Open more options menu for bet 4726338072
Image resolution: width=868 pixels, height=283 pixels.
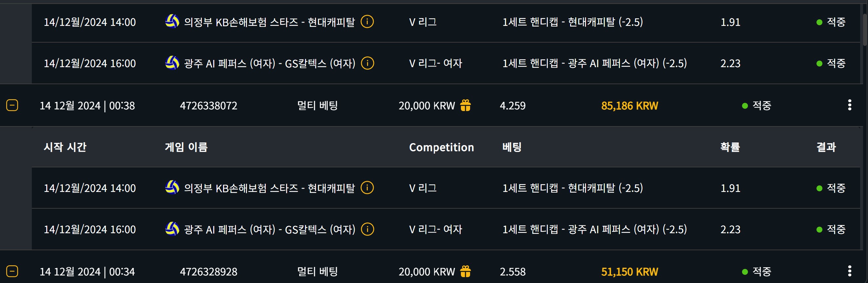click(850, 105)
